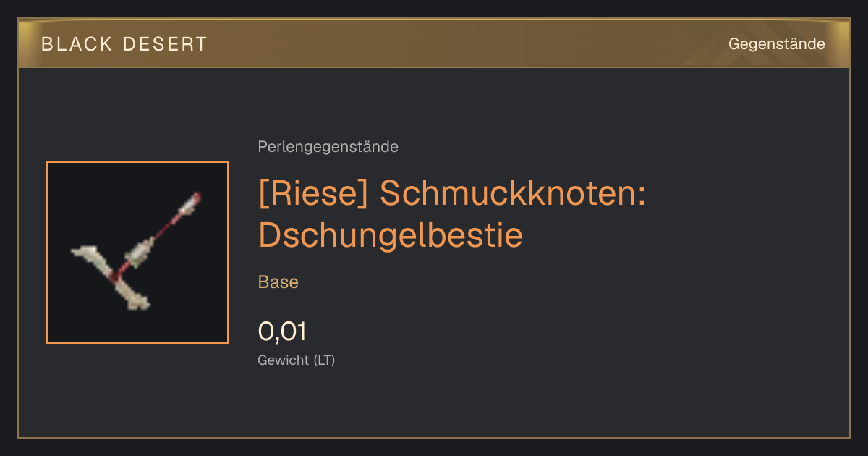The image size is (868, 456).
Task: Select the Base grade label
Action: pyautogui.click(x=278, y=282)
